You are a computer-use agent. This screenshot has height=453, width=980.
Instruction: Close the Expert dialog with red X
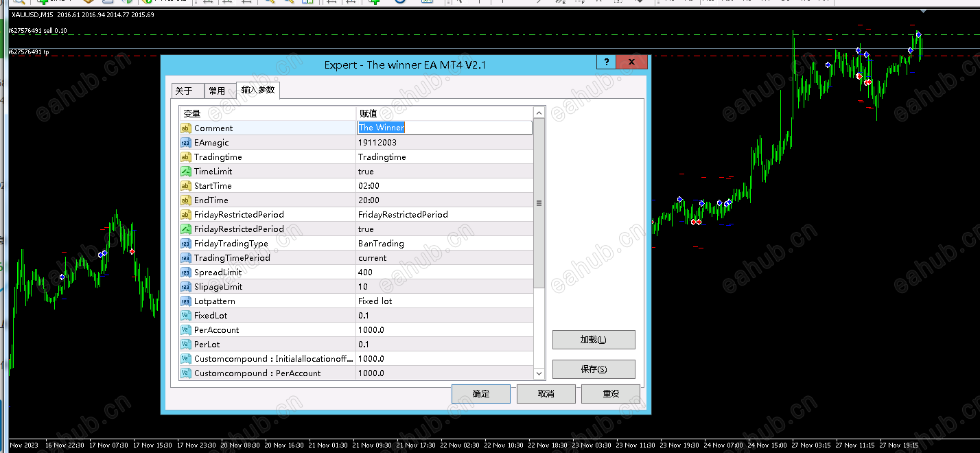pos(632,62)
